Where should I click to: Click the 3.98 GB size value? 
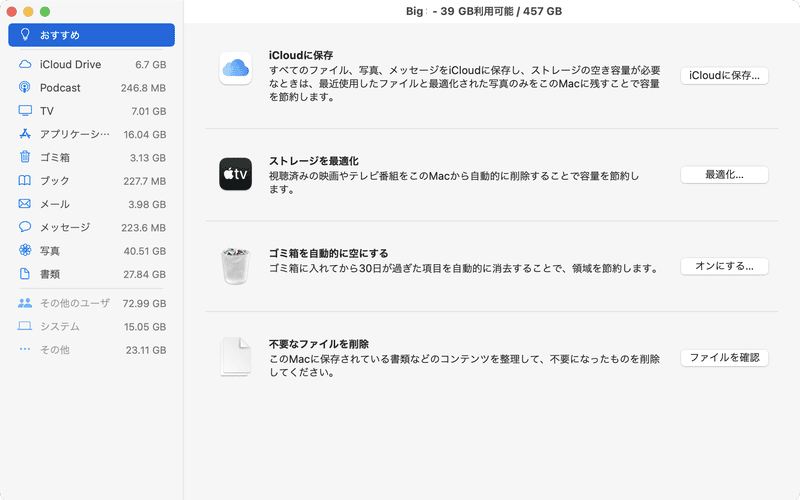(147, 204)
